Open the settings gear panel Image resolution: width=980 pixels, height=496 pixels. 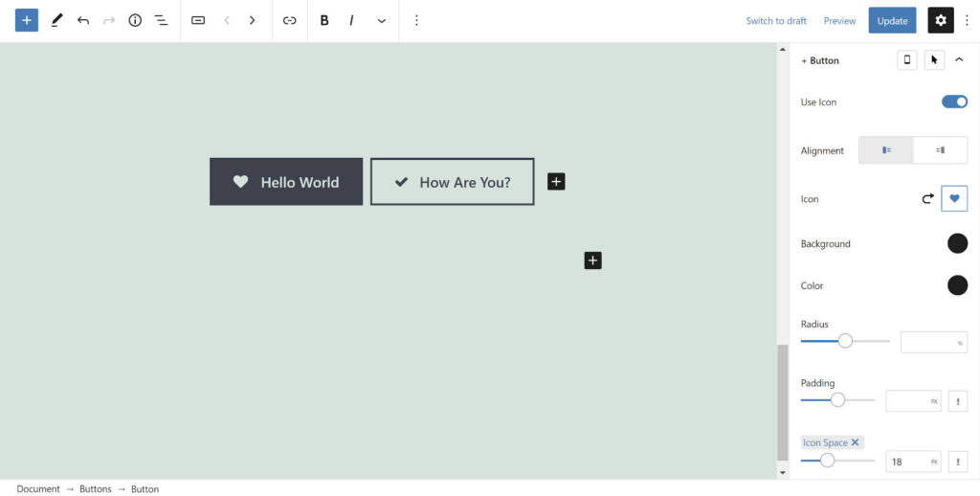pos(941,20)
